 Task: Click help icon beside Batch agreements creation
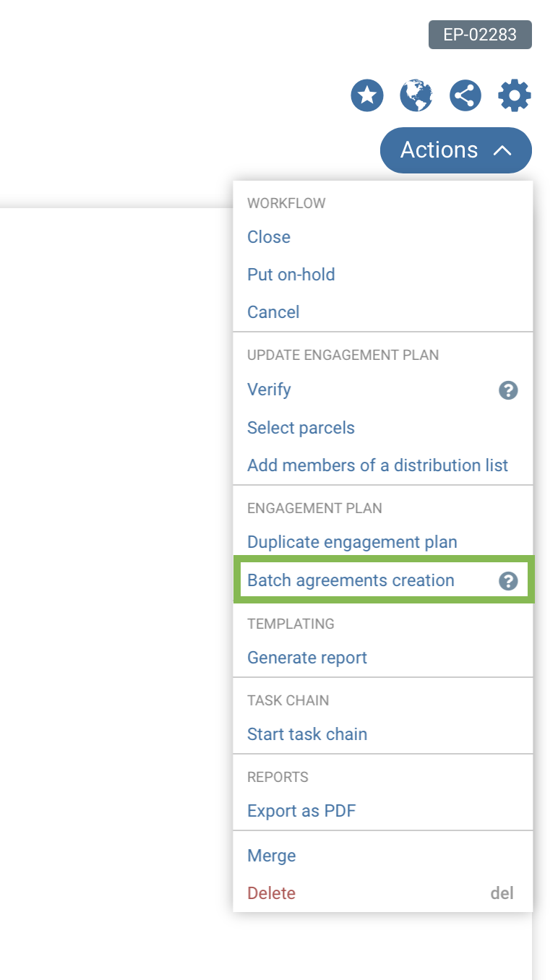[508, 581]
